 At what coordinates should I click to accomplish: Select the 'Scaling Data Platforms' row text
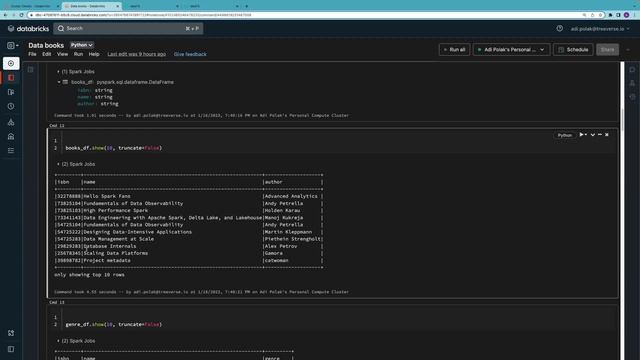[x=116, y=253]
